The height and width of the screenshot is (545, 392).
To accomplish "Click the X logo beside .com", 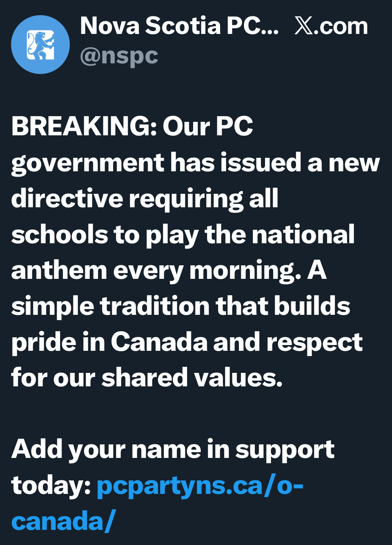I will 303,26.
